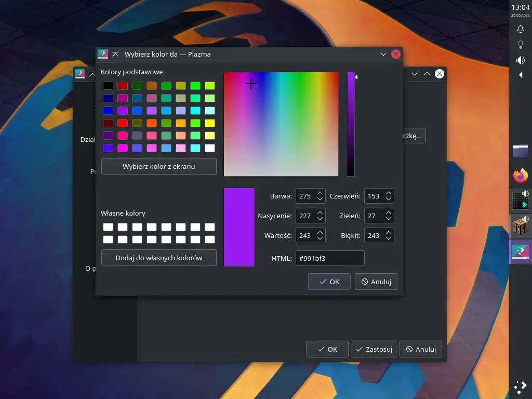Toggle keep-above on color dialog

115,54
